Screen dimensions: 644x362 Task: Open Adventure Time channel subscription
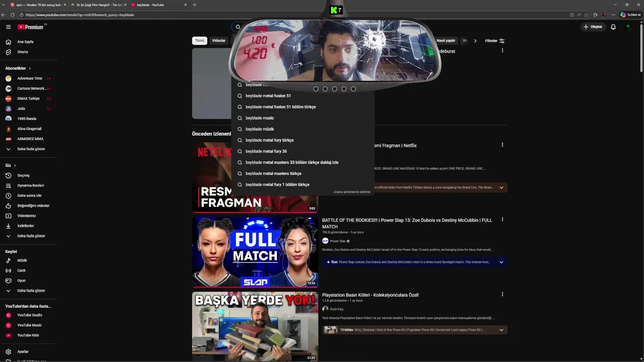pyautogui.click(x=29, y=78)
